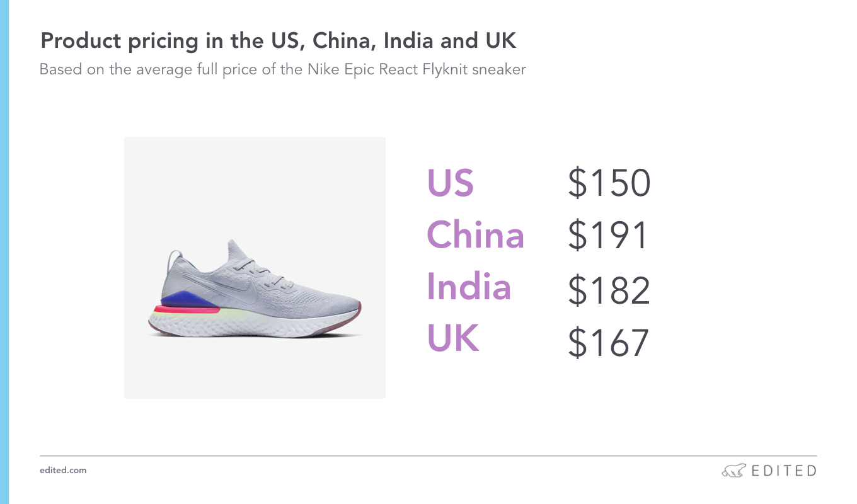
Task: Click the footer divider line
Action: click(x=428, y=456)
